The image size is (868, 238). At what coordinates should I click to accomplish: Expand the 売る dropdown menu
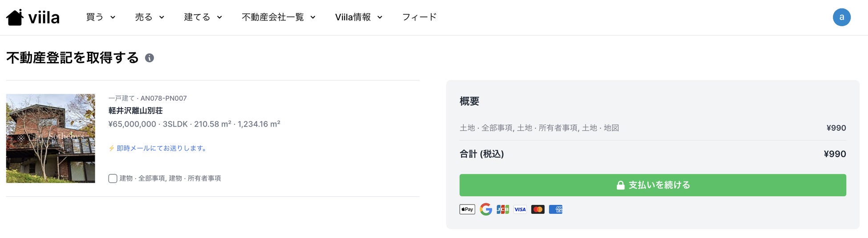point(150,17)
